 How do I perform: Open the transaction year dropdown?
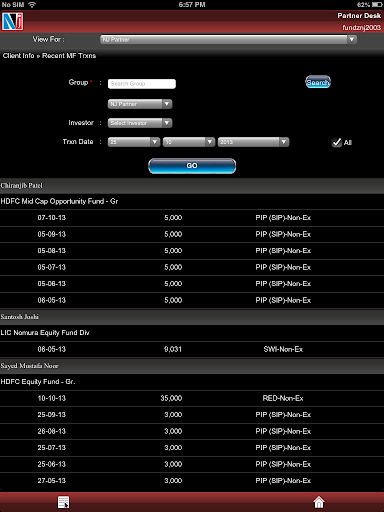click(x=253, y=142)
